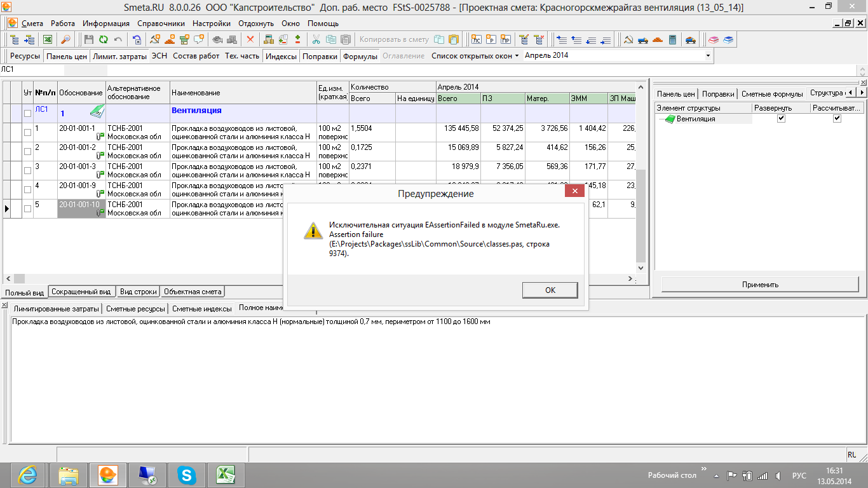Switch to the Сметные ресурсы bottom tab
868x488 pixels.
click(135, 308)
